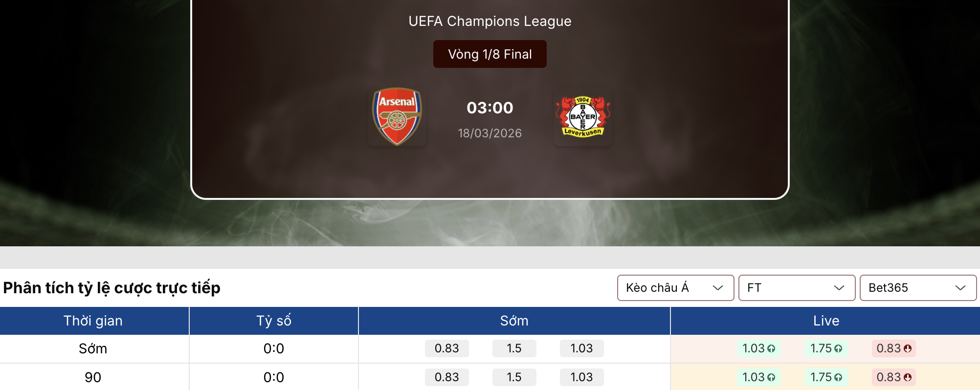Click the Bayer Leverkusen club crest
This screenshot has height=390, width=980.
pyautogui.click(x=582, y=116)
